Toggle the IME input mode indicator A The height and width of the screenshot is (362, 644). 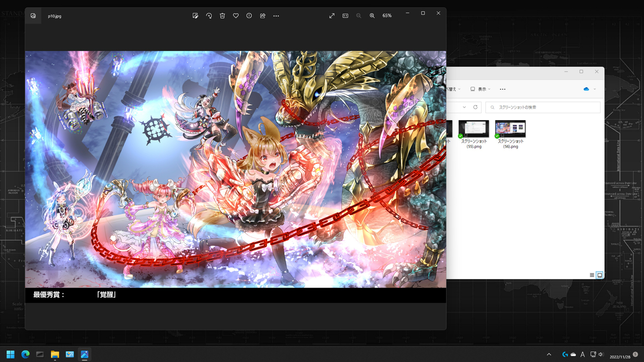(x=582, y=354)
